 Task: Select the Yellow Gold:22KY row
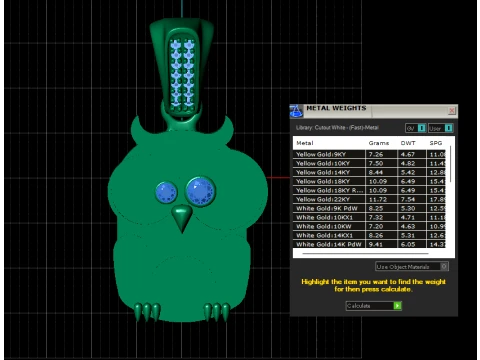tap(369, 199)
